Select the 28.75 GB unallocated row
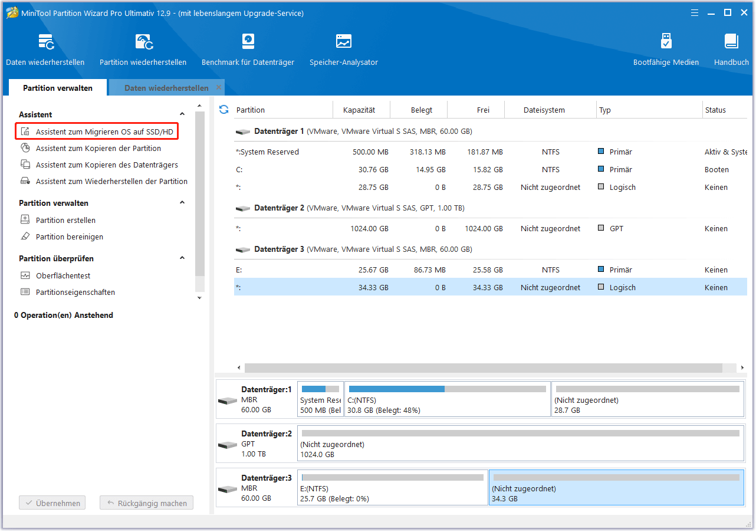 coord(491,187)
